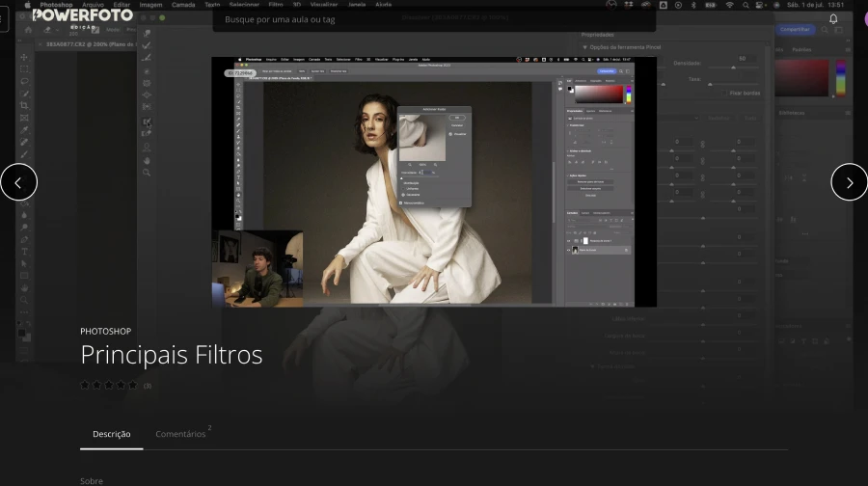Rate the lesson with the fifth star
868x486 pixels.
tap(133, 385)
